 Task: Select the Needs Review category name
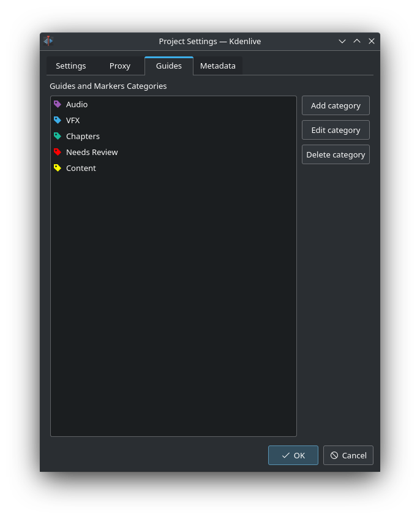(x=92, y=152)
